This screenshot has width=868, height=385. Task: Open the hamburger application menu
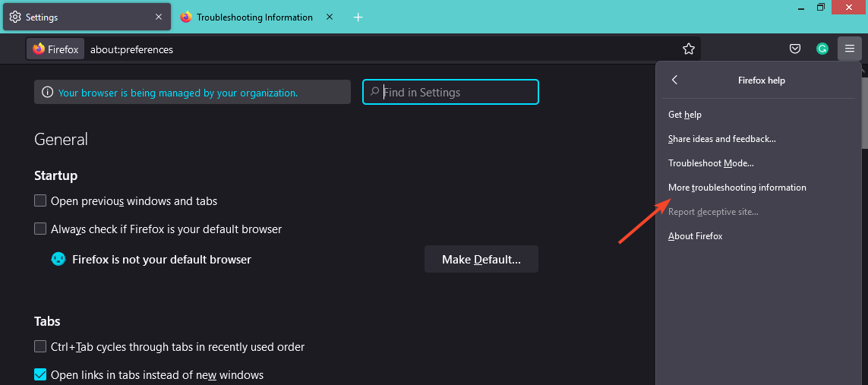tap(850, 49)
